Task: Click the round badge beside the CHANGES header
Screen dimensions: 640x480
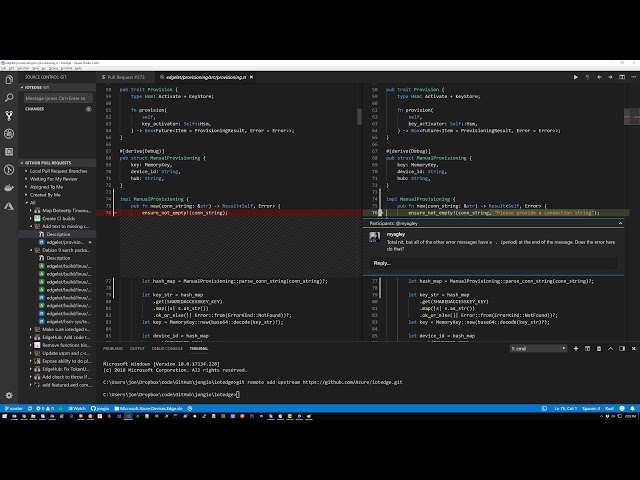Action: pos(89,109)
